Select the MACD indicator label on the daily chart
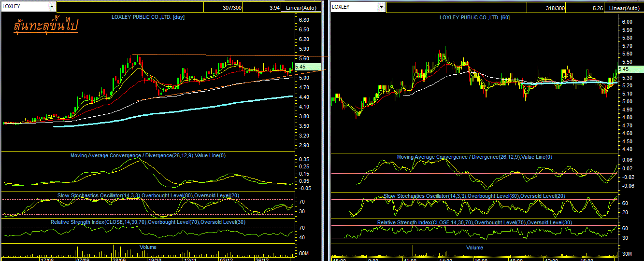Viewport: 644px width, 261px height. pyautogui.click(x=148, y=155)
